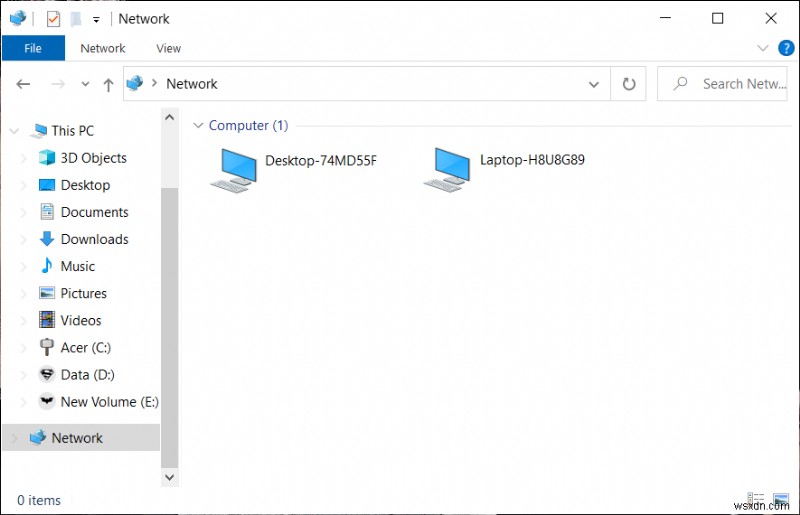Open the recent locations dropdown arrow
This screenshot has height=515, width=800.
[85, 85]
